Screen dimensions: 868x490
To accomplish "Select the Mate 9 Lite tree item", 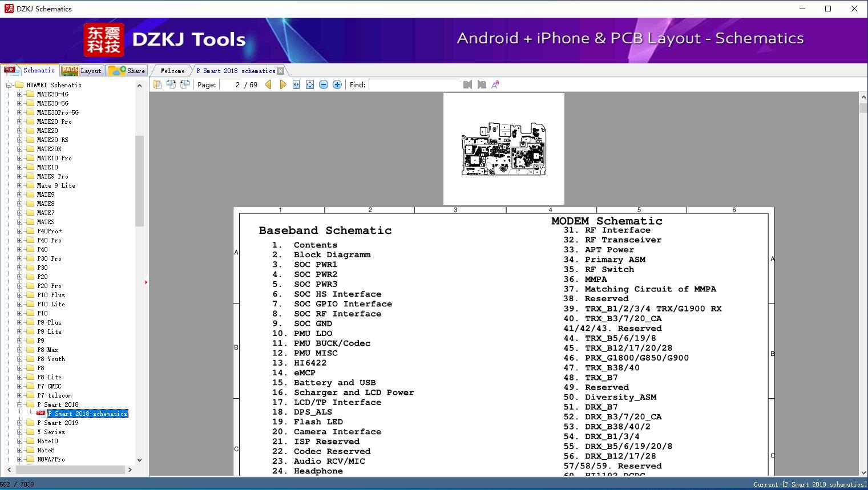I will (56, 185).
